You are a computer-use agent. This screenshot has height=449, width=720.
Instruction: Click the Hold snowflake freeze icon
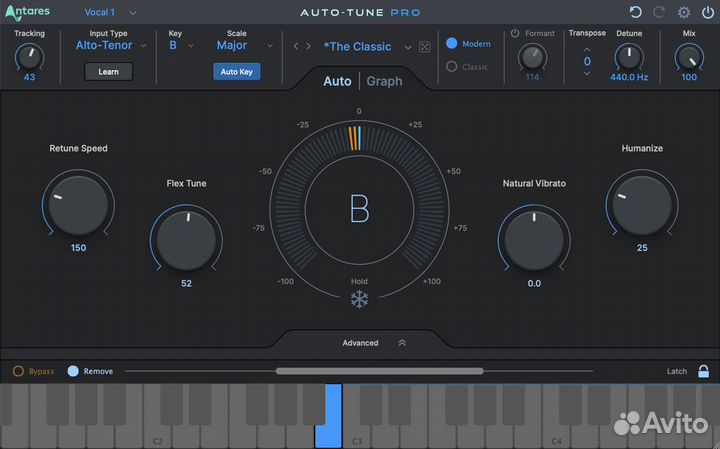[360, 299]
